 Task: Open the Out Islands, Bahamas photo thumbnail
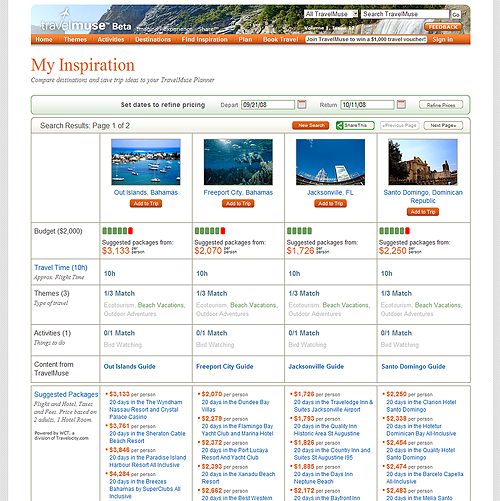[x=146, y=162]
